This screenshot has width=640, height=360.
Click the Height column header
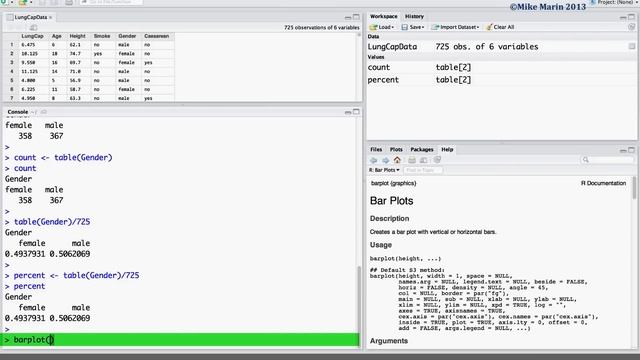[78, 36]
